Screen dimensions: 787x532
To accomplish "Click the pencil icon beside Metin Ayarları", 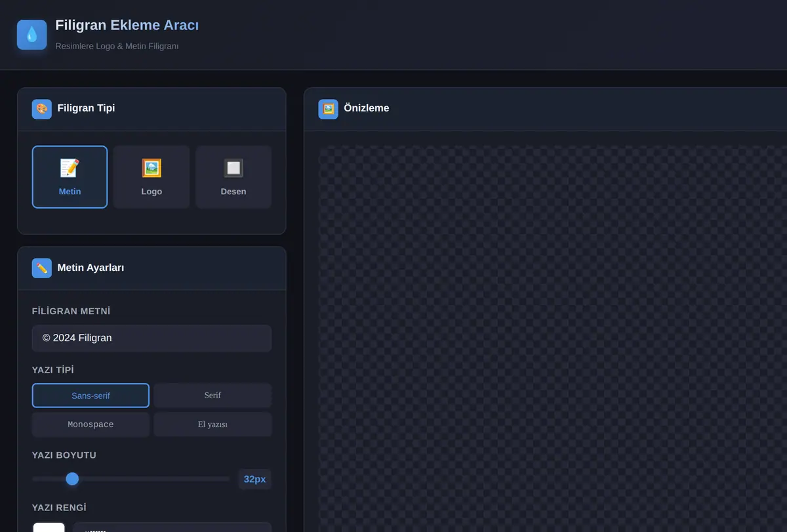I will tap(42, 268).
